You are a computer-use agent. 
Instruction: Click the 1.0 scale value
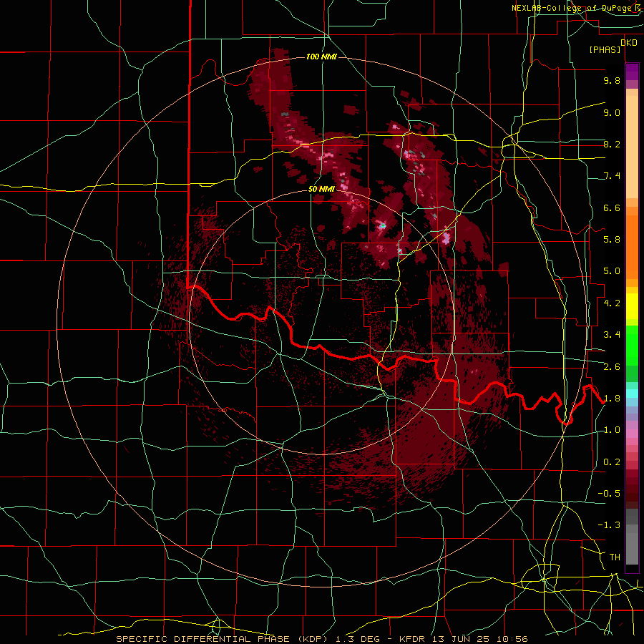(x=612, y=430)
